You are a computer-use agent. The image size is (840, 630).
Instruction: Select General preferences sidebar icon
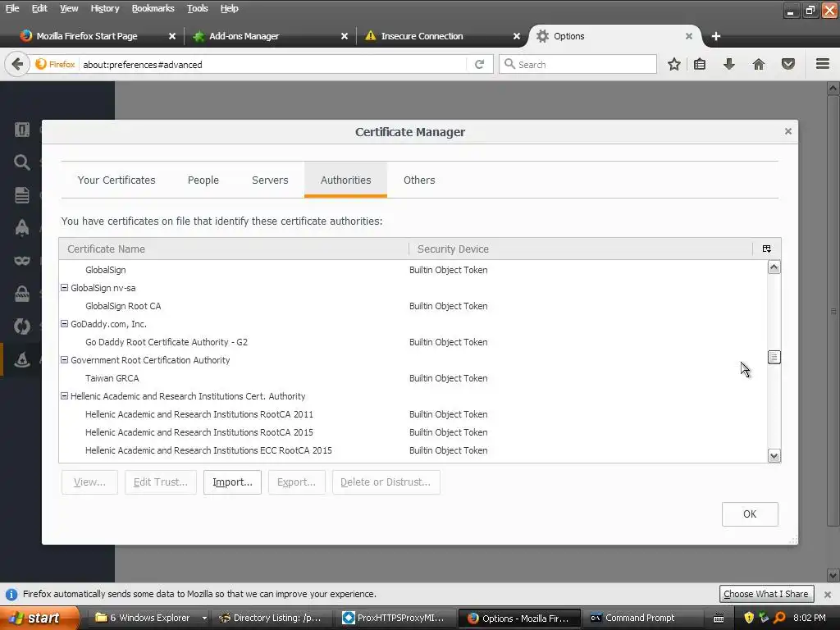pyautogui.click(x=22, y=130)
